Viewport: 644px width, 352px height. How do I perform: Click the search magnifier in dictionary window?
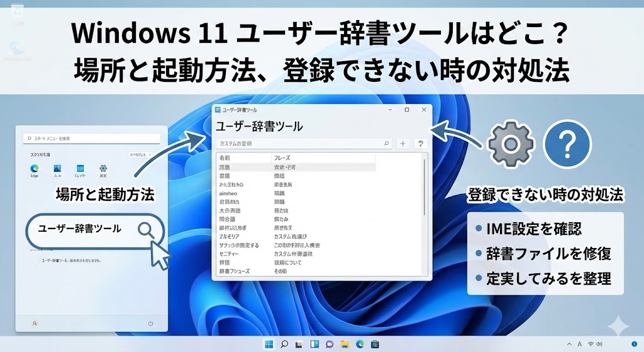coord(386,144)
